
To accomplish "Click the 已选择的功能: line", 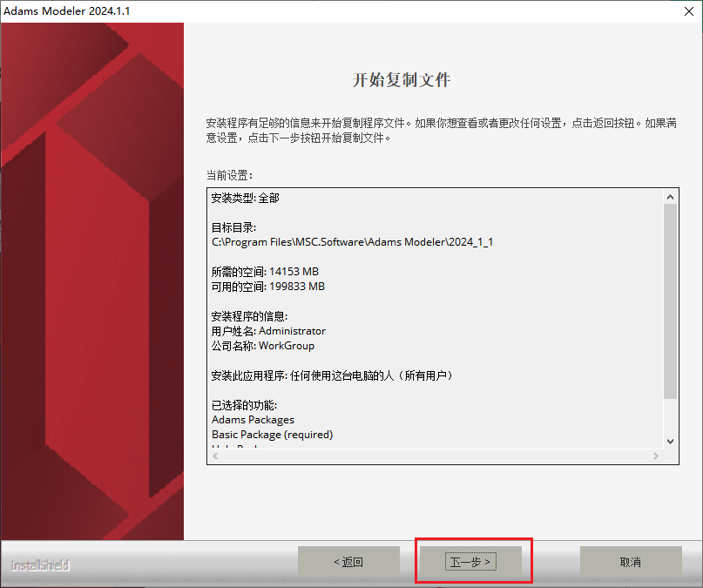I will click(x=244, y=405).
